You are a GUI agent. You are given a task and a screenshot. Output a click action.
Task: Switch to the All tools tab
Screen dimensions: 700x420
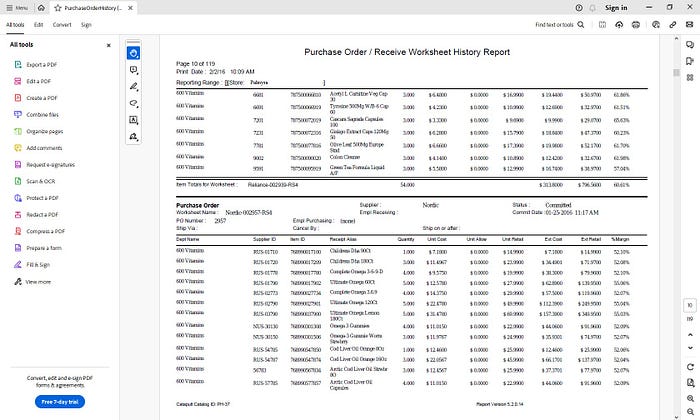pyautogui.click(x=15, y=25)
